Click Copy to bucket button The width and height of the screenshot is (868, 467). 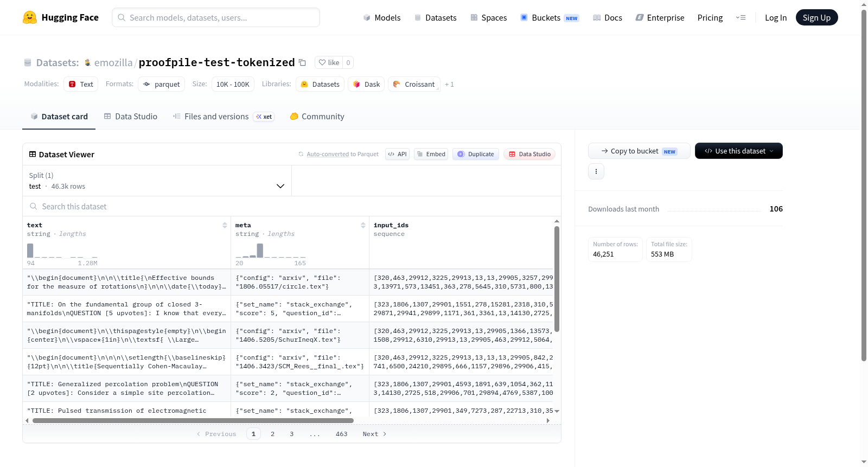pos(639,151)
